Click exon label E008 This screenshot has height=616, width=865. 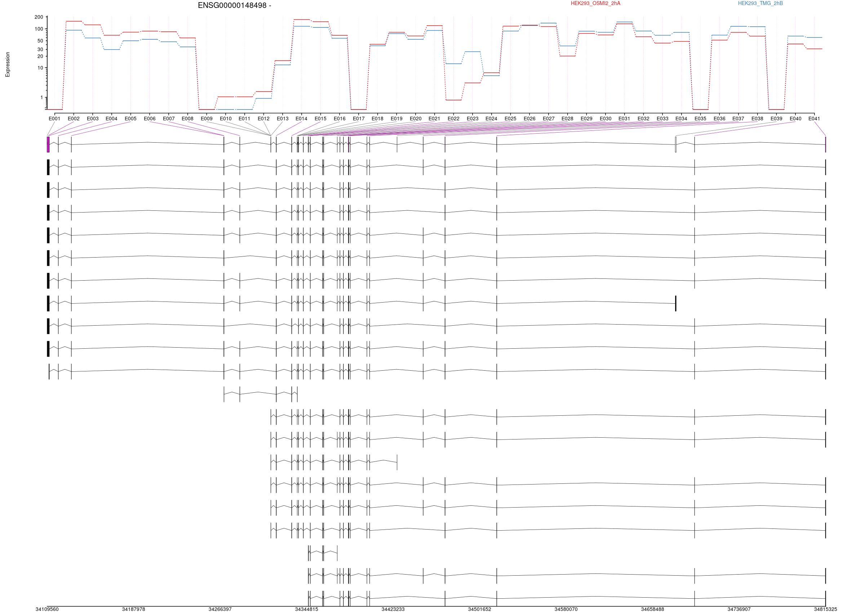pyautogui.click(x=187, y=119)
